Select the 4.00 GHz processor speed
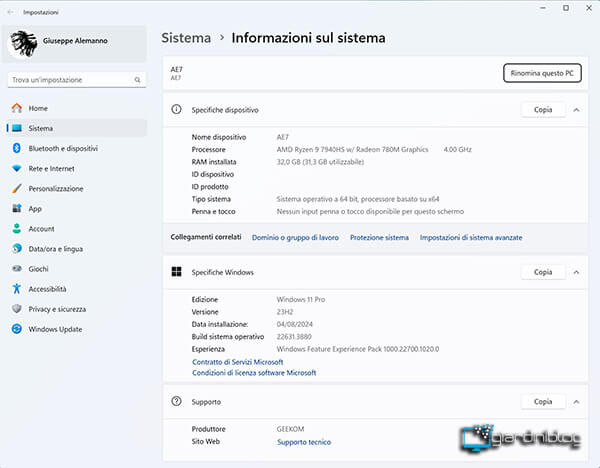600x468 pixels. point(458,150)
